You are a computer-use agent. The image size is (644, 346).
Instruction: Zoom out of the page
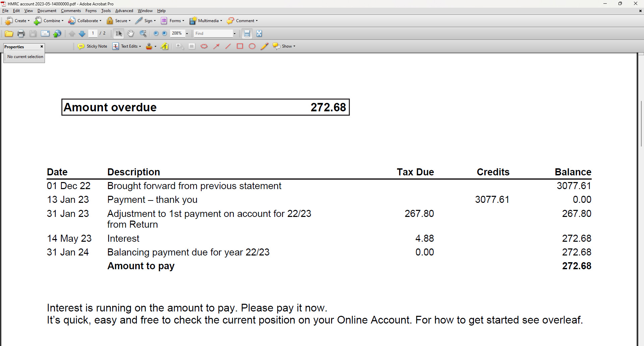[x=156, y=33]
